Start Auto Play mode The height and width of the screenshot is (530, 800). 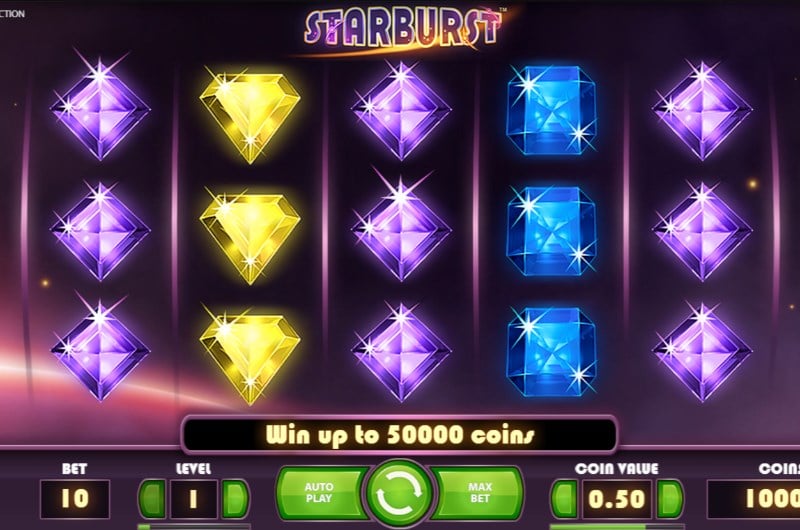321,493
